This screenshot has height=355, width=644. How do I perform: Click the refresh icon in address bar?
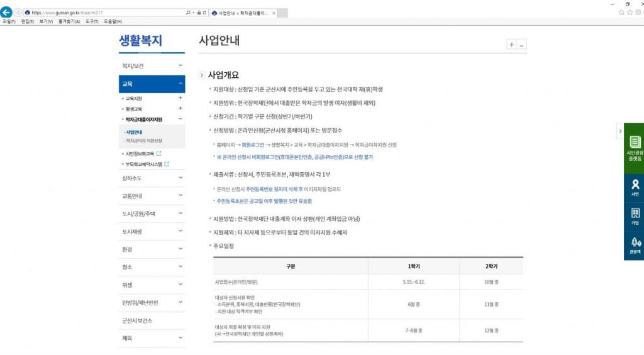tap(203, 12)
